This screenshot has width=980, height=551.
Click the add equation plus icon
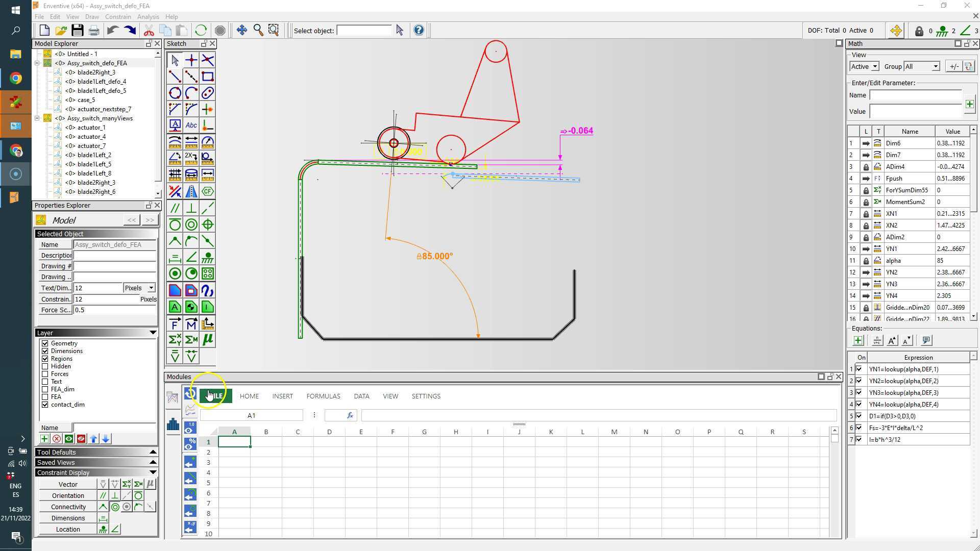coord(858,340)
